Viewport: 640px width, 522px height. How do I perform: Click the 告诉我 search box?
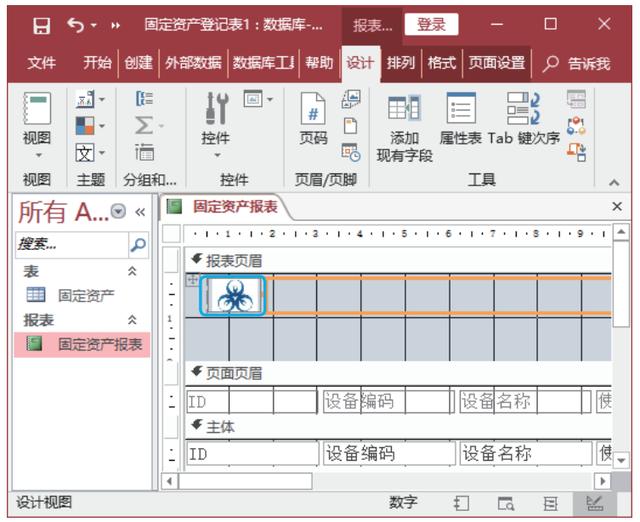pos(576,63)
